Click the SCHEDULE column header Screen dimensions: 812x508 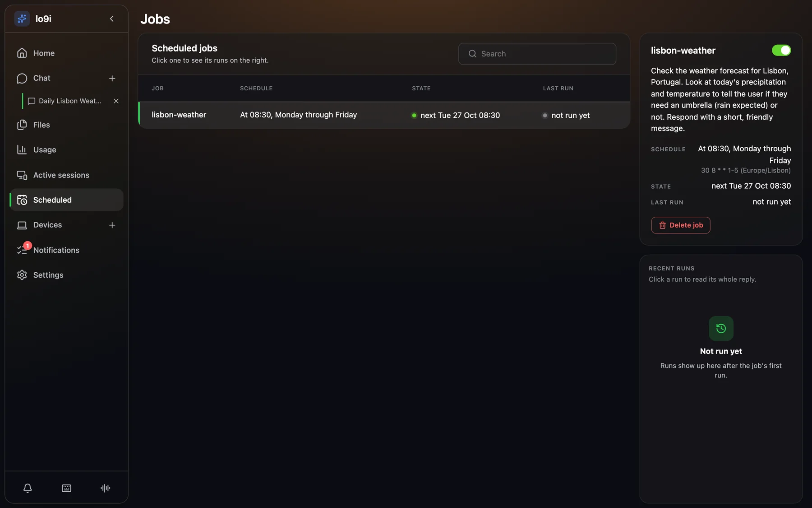256,89
